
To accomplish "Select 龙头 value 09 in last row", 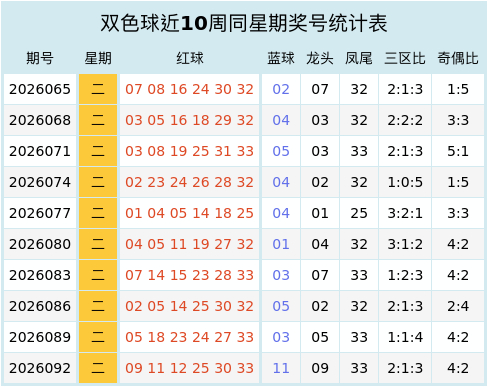I will click(x=320, y=368).
